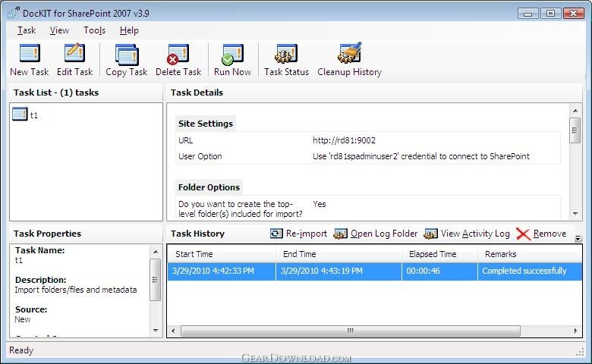Click the Task Properties scroll up arrow

pos(156,251)
